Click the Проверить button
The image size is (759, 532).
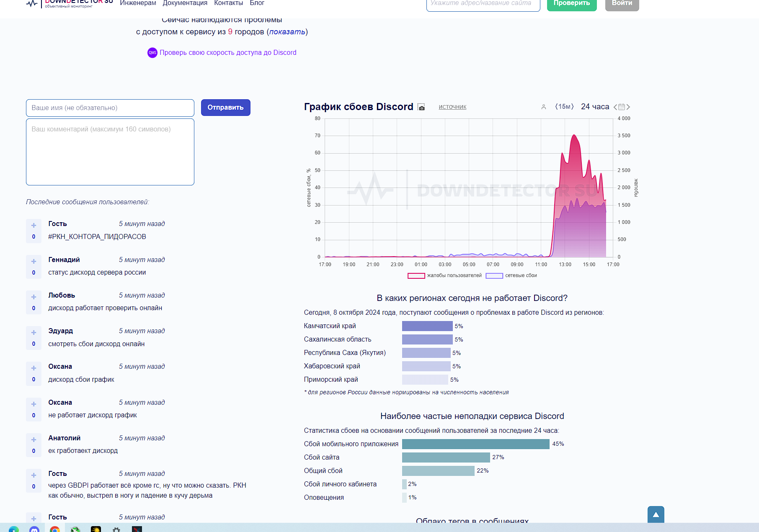click(x=572, y=4)
